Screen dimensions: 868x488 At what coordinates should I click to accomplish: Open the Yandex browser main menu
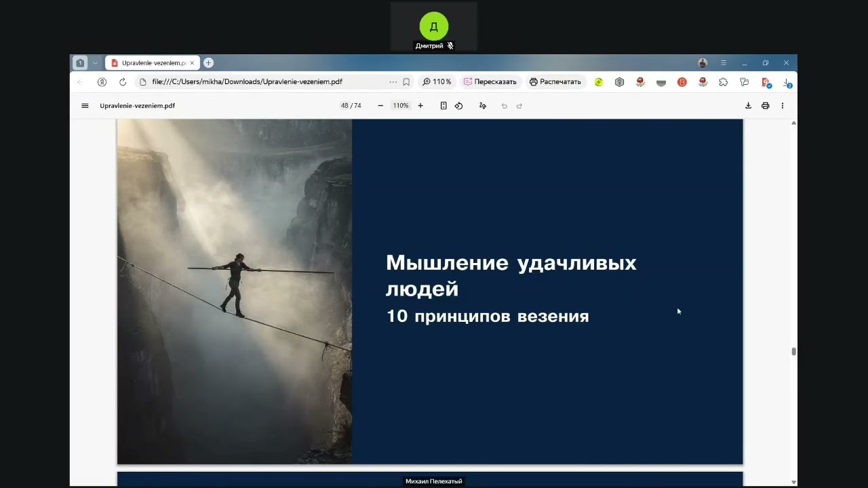(x=724, y=62)
